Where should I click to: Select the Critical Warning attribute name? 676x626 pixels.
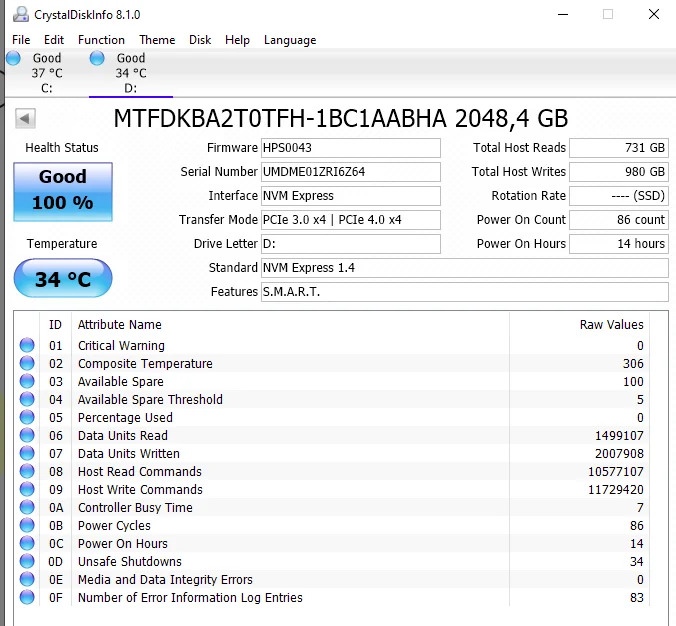121,346
